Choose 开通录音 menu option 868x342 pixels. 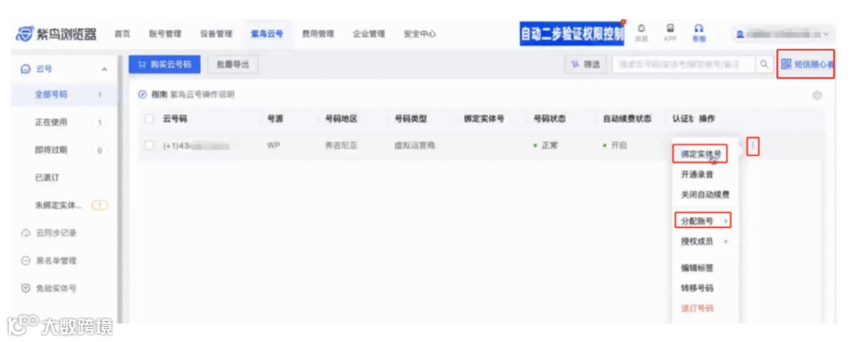pyautogui.click(x=697, y=174)
